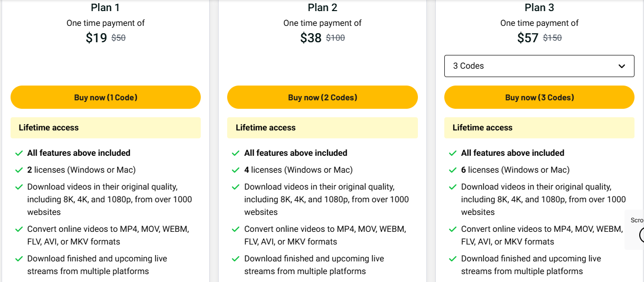This screenshot has width=644, height=282.
Task: Click the green checkmark beside Plan 1's 2 licenses
Action: (19, 170)
